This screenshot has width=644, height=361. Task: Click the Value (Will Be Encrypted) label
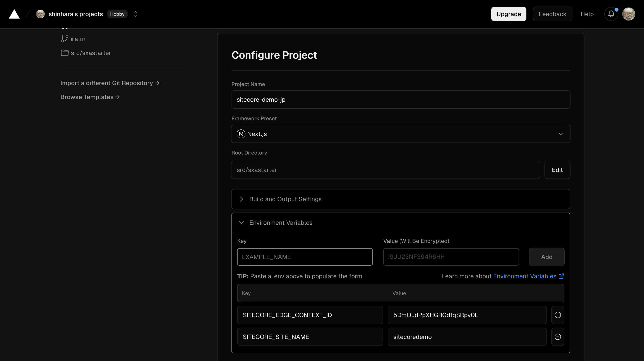point(416,241)
